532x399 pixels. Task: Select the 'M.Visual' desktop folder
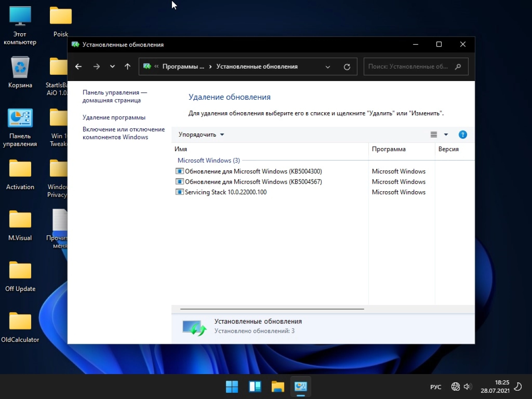coord(20,226)
